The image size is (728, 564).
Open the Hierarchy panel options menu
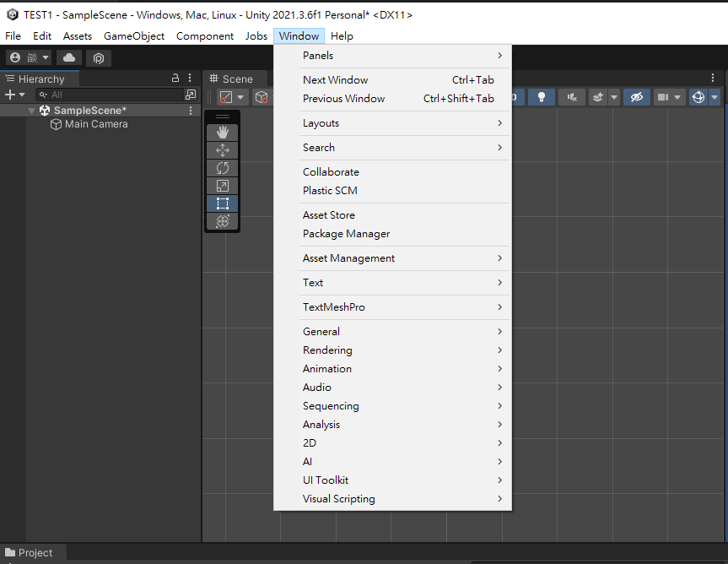[x=190, y=78]
